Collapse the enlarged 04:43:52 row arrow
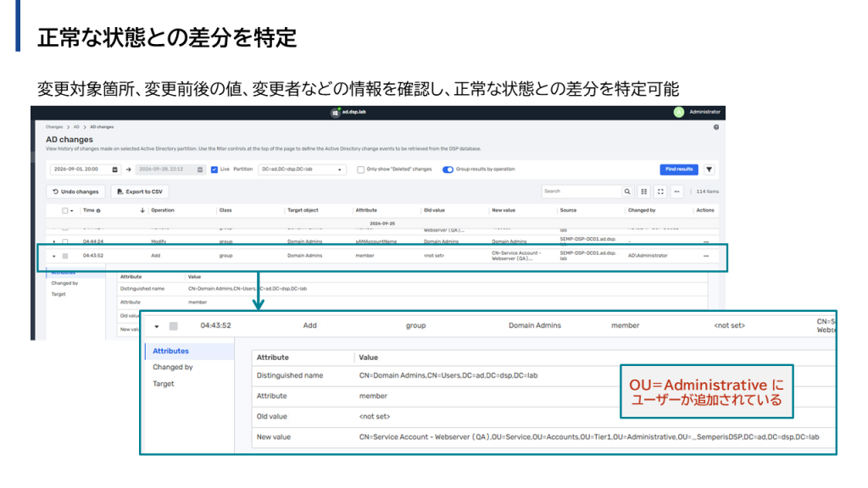This screenshot has height=488, width=868. pos(157,326)
